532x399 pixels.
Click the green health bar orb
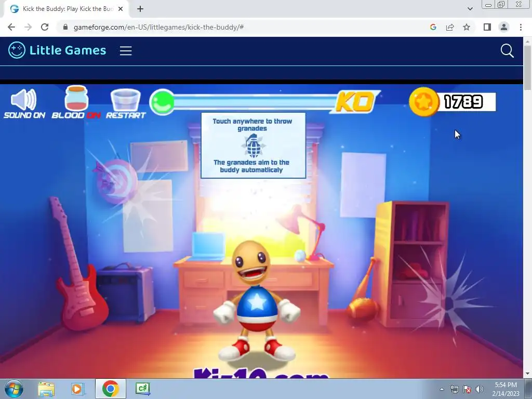coord(162,102)
